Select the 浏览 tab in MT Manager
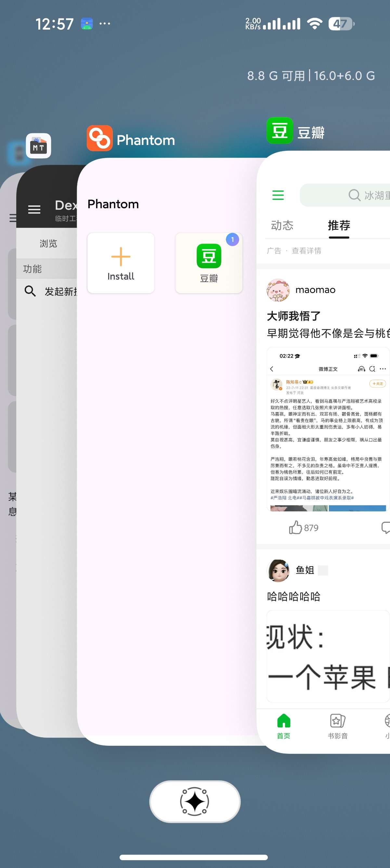The height and width of the screenshot is (868, 390). point(48,243)
